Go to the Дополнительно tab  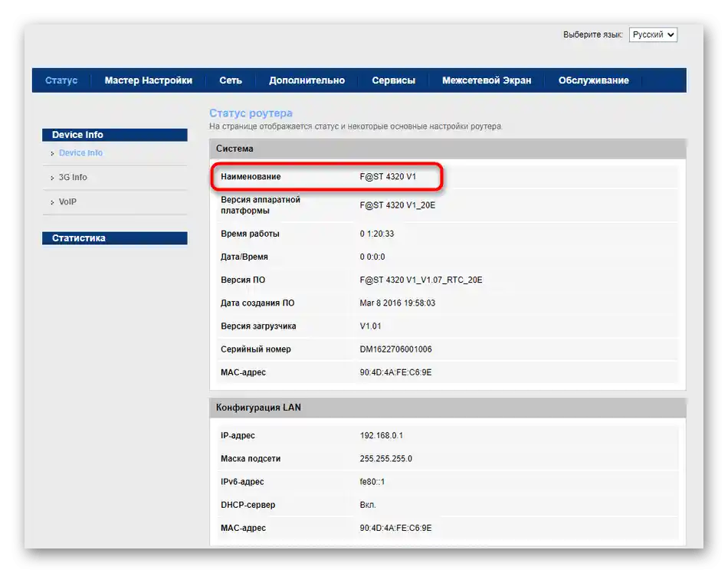tap(307, 80)
